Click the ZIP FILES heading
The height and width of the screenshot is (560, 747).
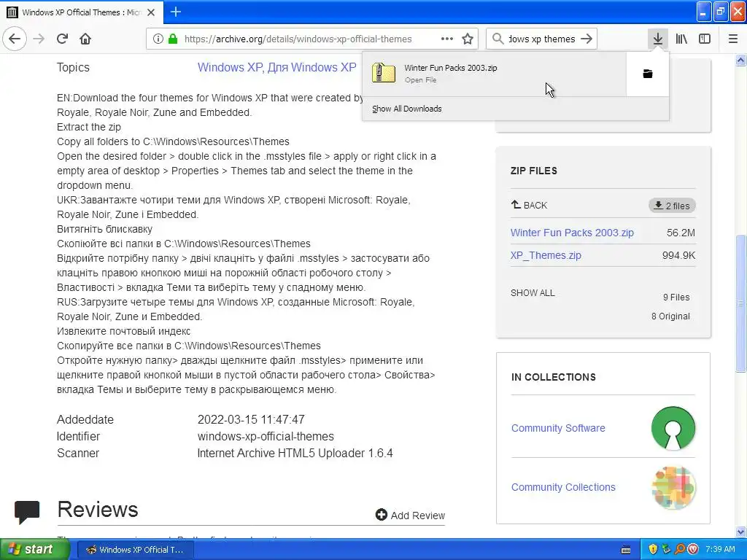533,171
